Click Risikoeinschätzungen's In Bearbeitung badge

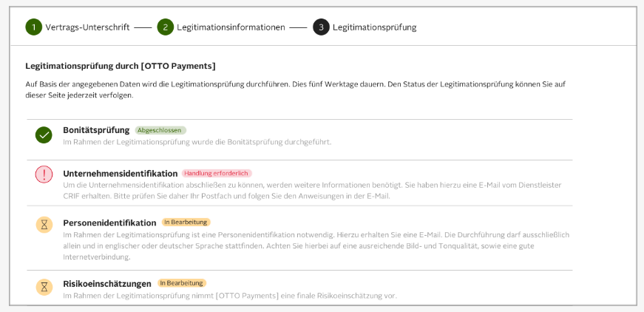click(181, 283)
